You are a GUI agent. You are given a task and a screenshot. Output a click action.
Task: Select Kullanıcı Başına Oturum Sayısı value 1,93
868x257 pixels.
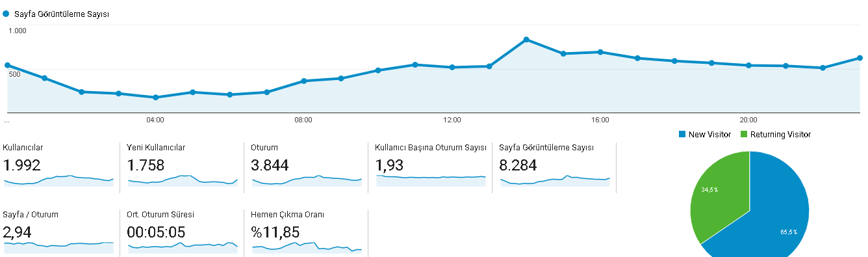point(390,165)
